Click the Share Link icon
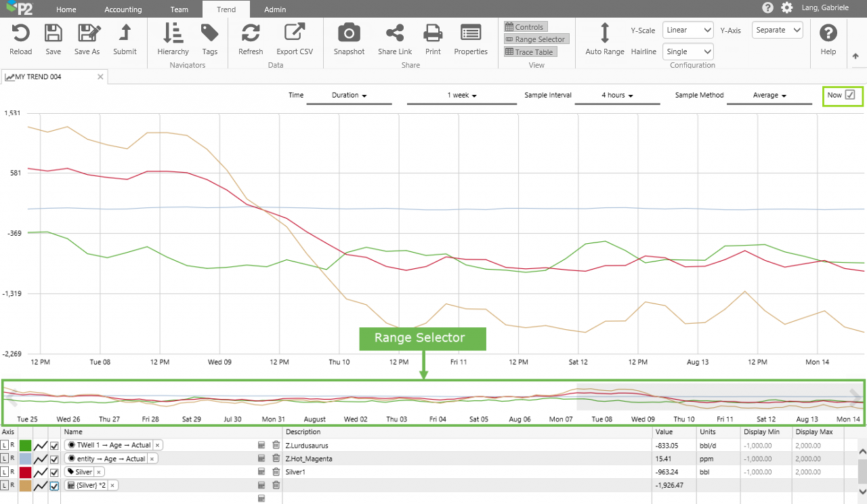867x504 pixels. (x=395, y=33)
